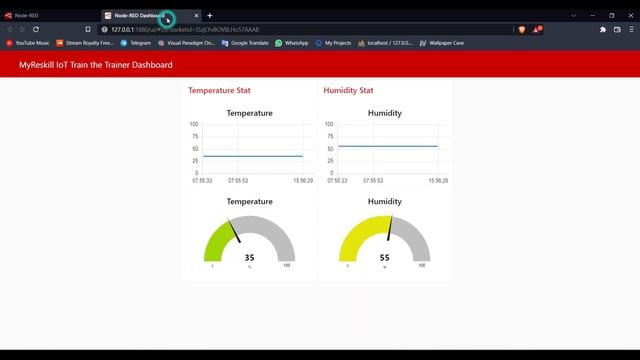Click the site info icon in address bar

pos(104,29)
